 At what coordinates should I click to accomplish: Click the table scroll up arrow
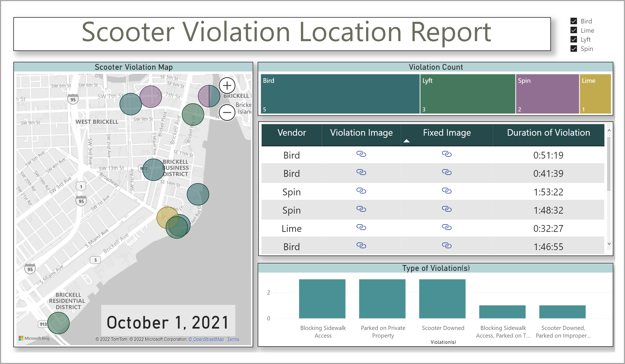pyautogui.click(x=609, y=131)
